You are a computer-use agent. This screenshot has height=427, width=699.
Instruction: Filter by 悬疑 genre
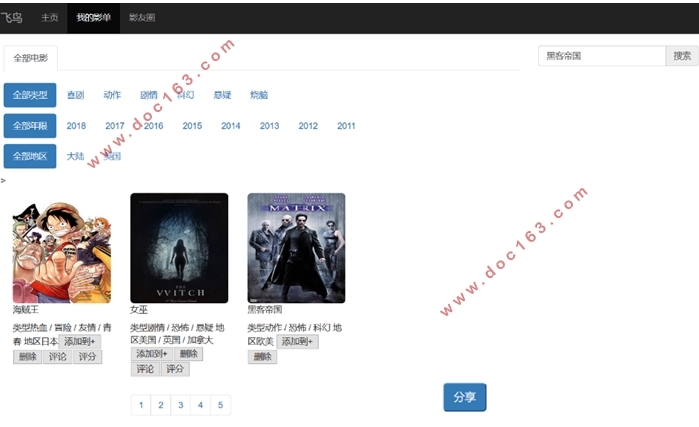click(x=222, y=95)
